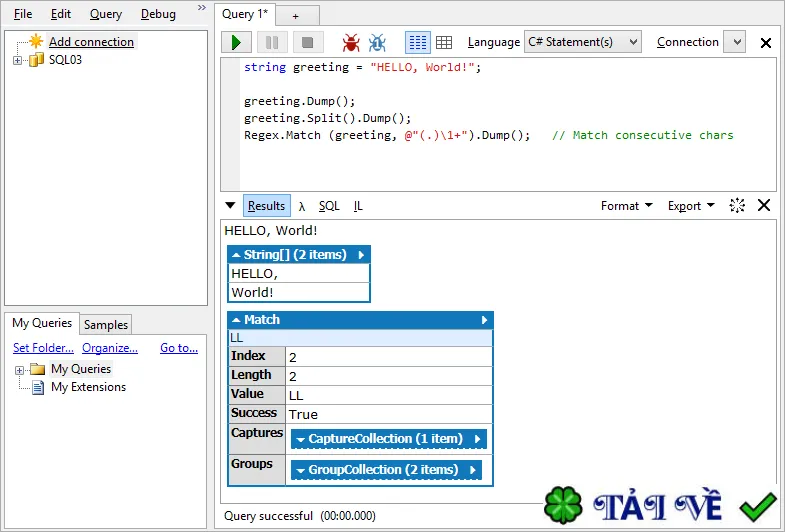The width and height of the screenshot is (785, 532).
Task: Open the Language dropdown
Action: pos(583,42)
